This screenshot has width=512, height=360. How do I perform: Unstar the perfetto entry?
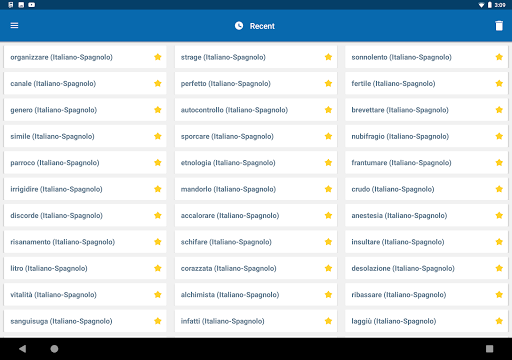tap(328, 83)
